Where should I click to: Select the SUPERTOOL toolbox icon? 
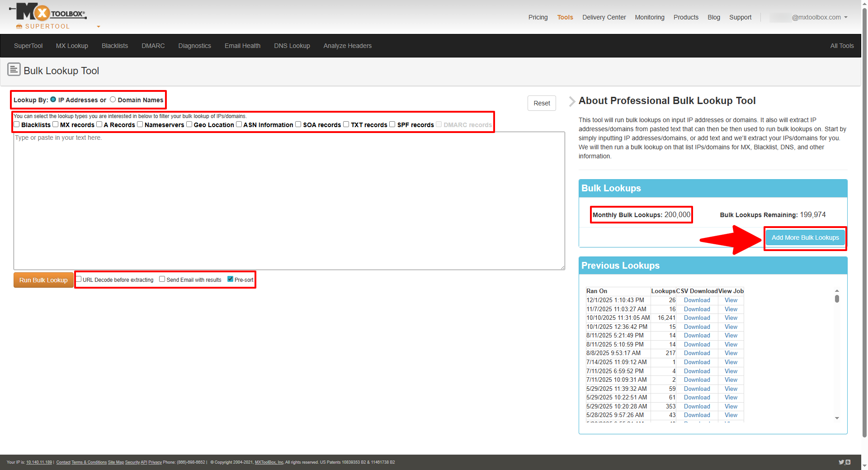19,26
